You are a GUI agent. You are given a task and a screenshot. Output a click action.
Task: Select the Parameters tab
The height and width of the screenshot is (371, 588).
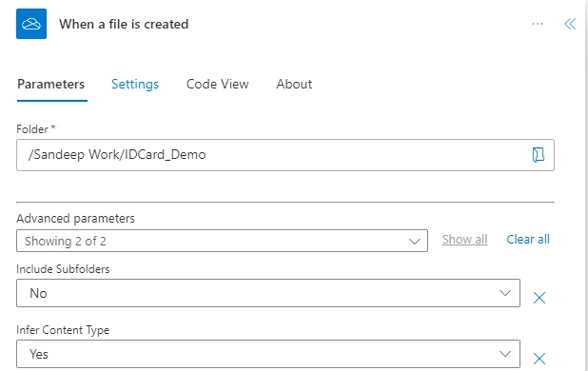[51, 84]
